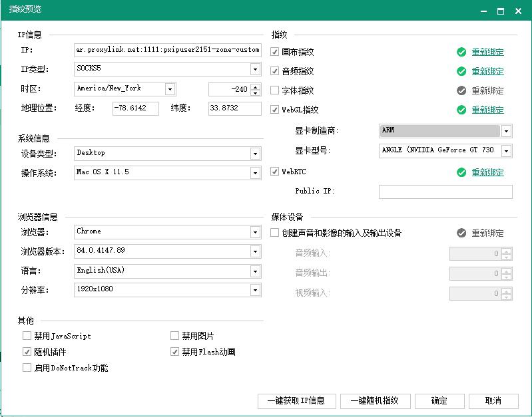Click green check icon beside 画布指纹 rebind
Viewport: 532px width, 417px height.
tap(461, 52)
